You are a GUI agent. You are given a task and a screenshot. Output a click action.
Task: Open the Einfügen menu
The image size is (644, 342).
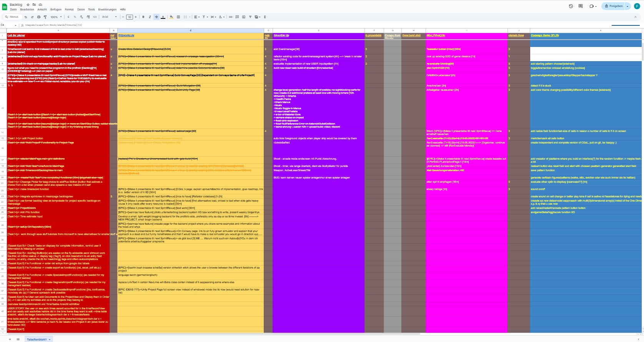pos(56,10)
